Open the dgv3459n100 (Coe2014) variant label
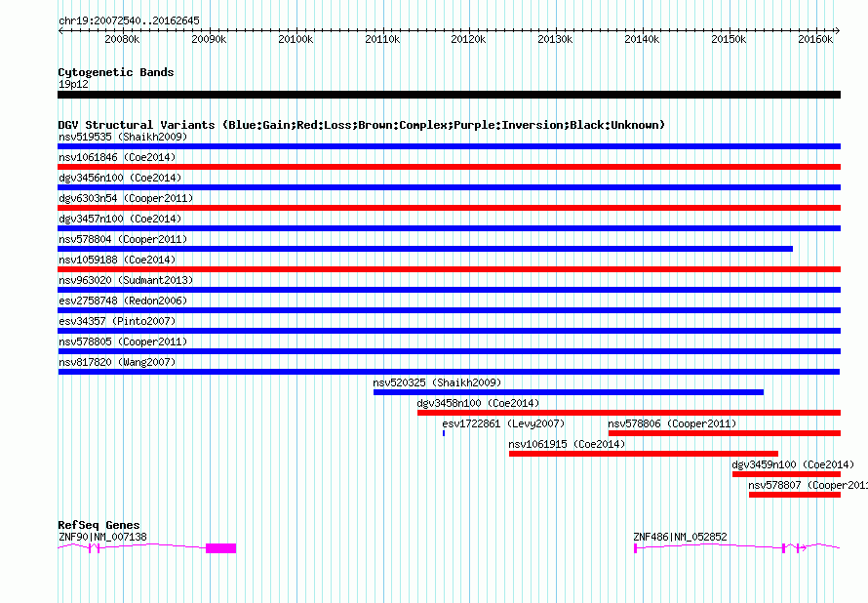The image size is (868, 603). pyautogui.click(x=793, y=464)
